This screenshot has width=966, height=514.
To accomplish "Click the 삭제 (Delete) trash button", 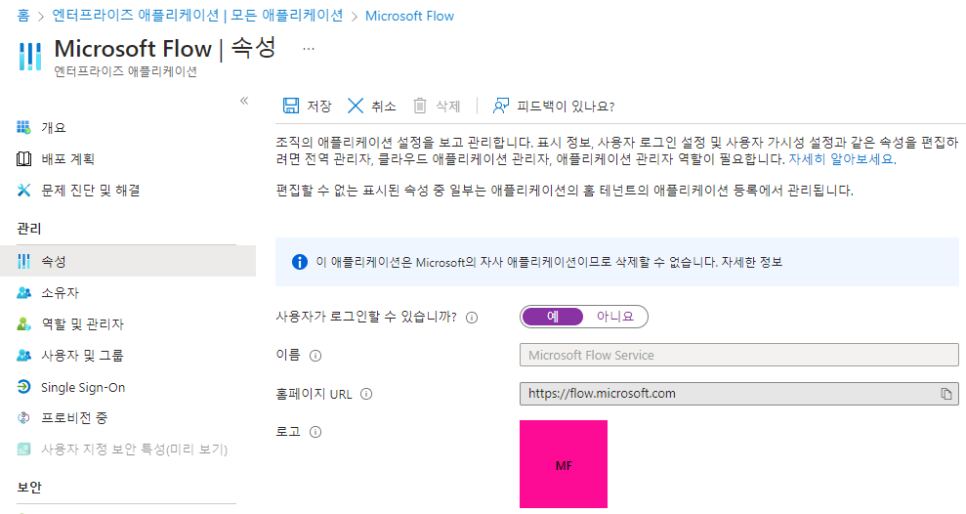I will 436,106.
